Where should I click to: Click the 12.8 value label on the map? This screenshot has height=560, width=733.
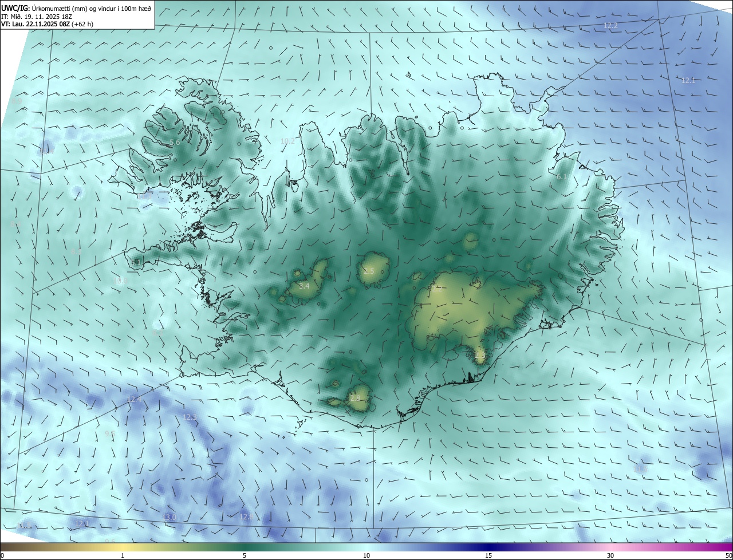pyautogui.click(x=246, y=516)
